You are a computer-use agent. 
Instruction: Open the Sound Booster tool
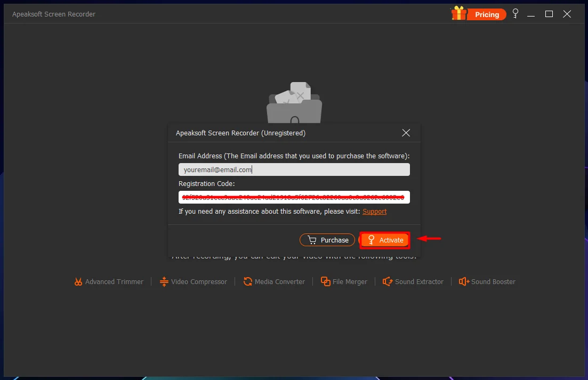[487, 281]
